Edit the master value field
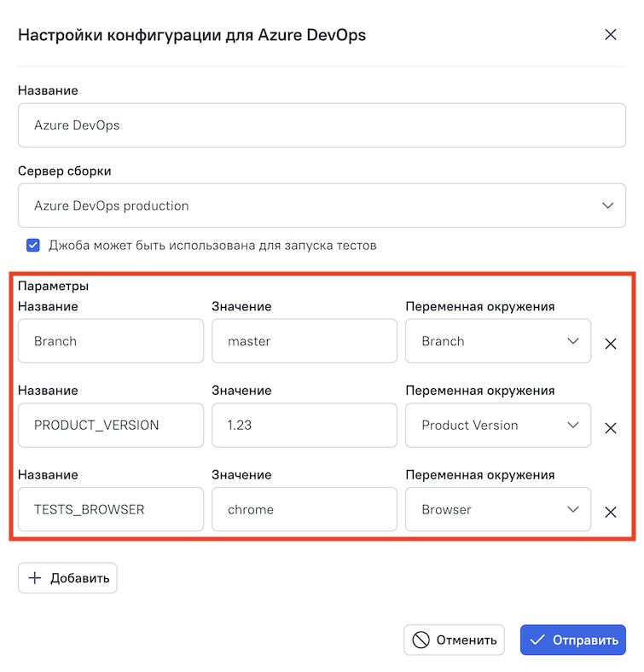The image size is (644, 672). click(x=304, y=341)
